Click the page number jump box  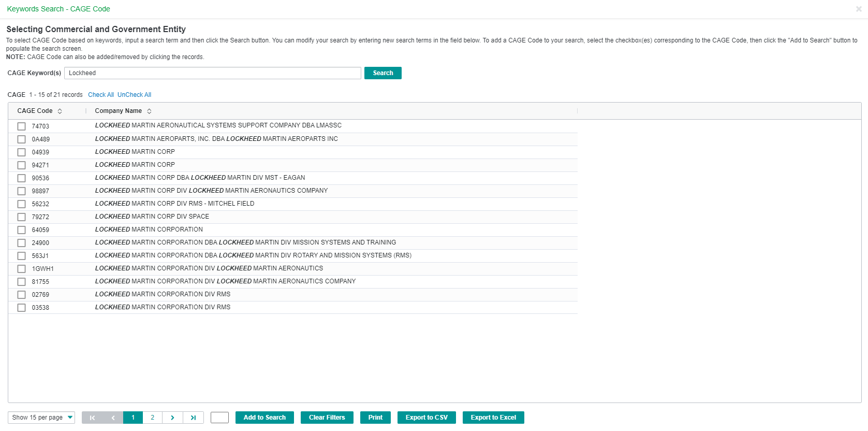(219, 418)
